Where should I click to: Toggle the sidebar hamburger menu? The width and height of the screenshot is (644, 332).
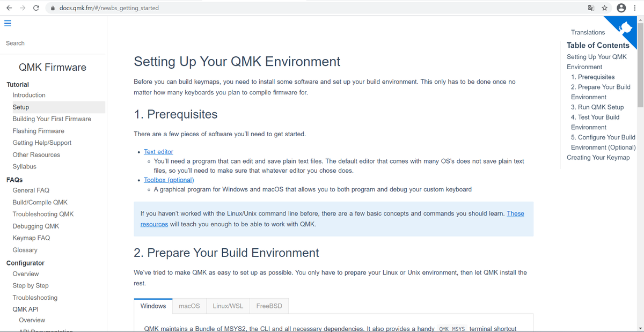8,23
